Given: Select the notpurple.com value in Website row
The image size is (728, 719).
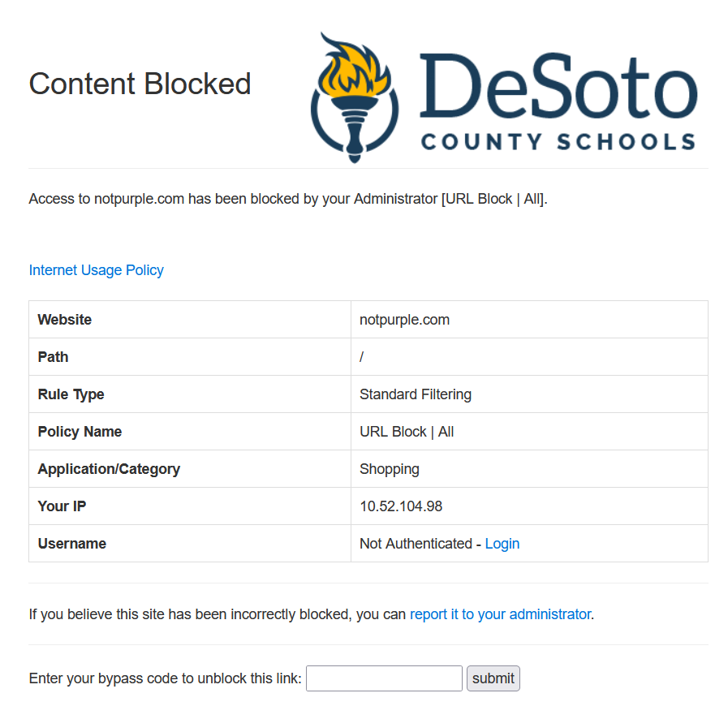Looking at the screenshot, I should click(404, 320).
